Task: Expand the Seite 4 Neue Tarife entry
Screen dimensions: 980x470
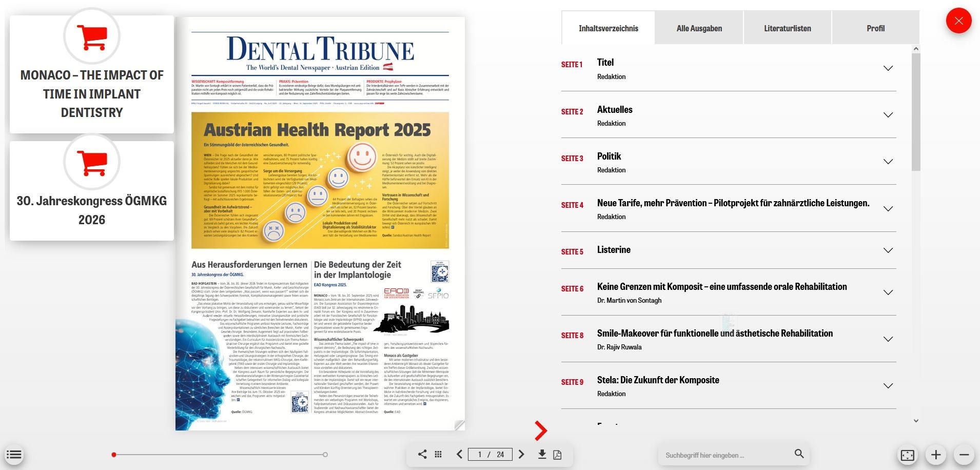Action: pyautogui.click(x=888, y=209)
